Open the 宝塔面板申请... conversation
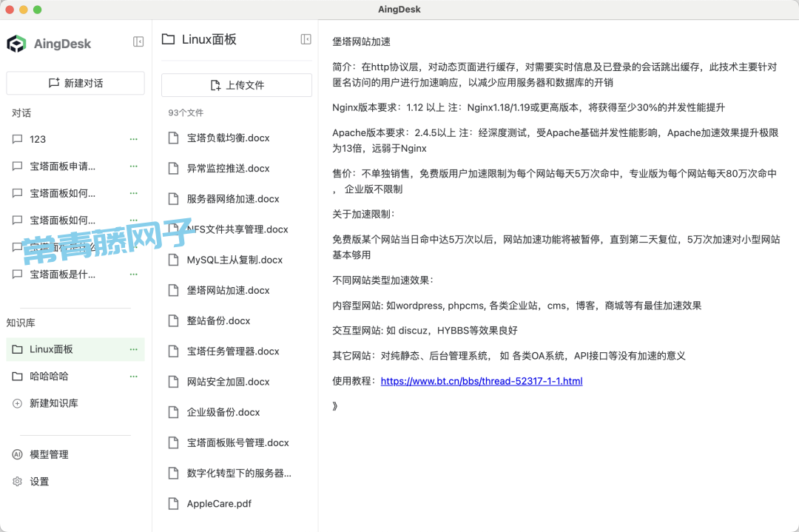 click(75, 166)
